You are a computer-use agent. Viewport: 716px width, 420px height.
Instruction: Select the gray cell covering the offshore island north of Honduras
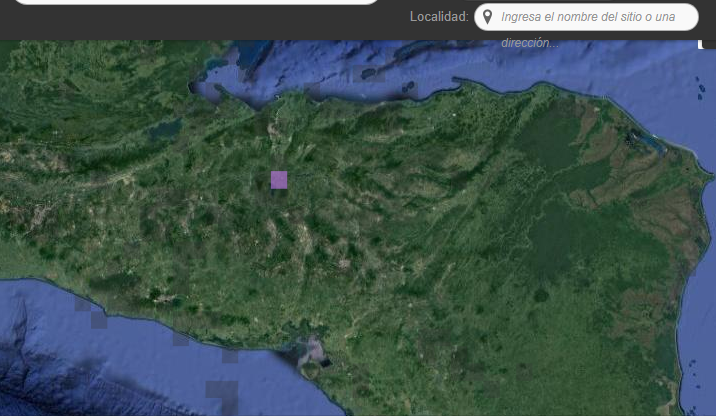(369, 74)
